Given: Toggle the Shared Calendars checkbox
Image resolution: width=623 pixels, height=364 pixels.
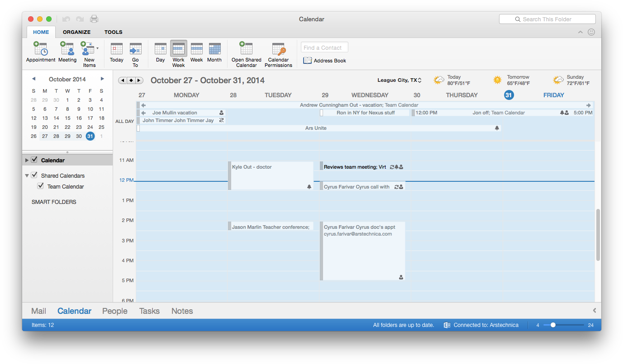Looking at the screenshot, I should point(34,175).
